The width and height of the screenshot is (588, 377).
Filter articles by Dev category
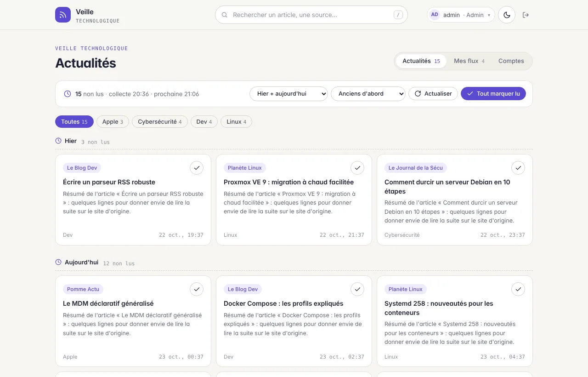(x=204, y=122)
